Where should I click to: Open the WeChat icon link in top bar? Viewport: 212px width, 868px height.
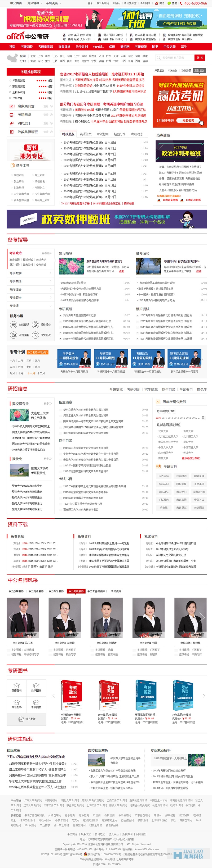tap(169, 3)
